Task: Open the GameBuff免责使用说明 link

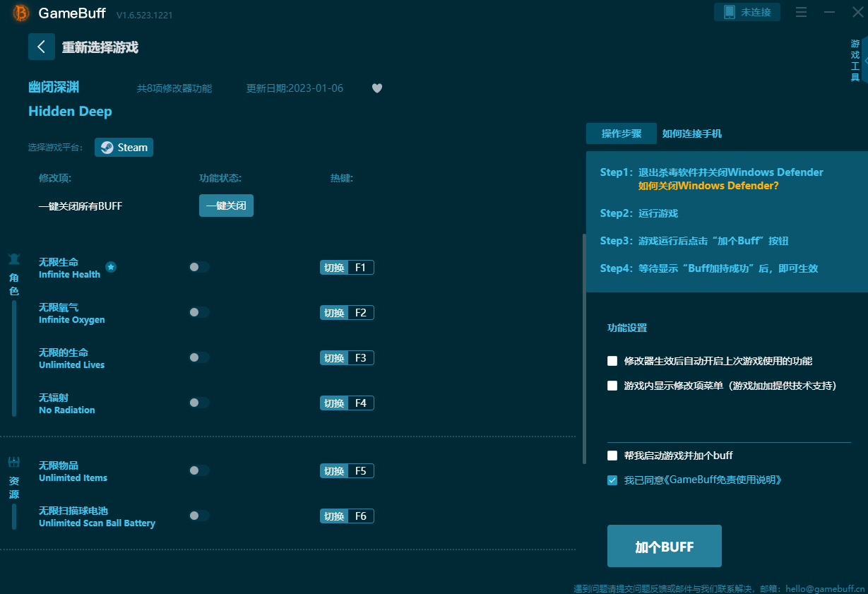Action: pyautogui.click(x=723, y=480)
